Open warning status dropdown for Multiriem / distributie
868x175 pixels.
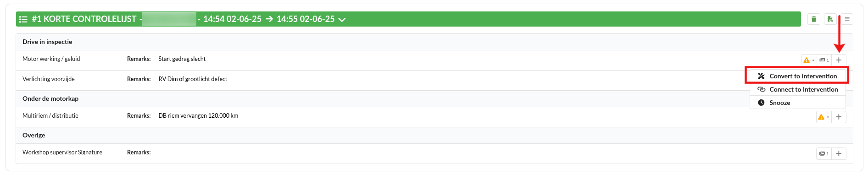824,117
